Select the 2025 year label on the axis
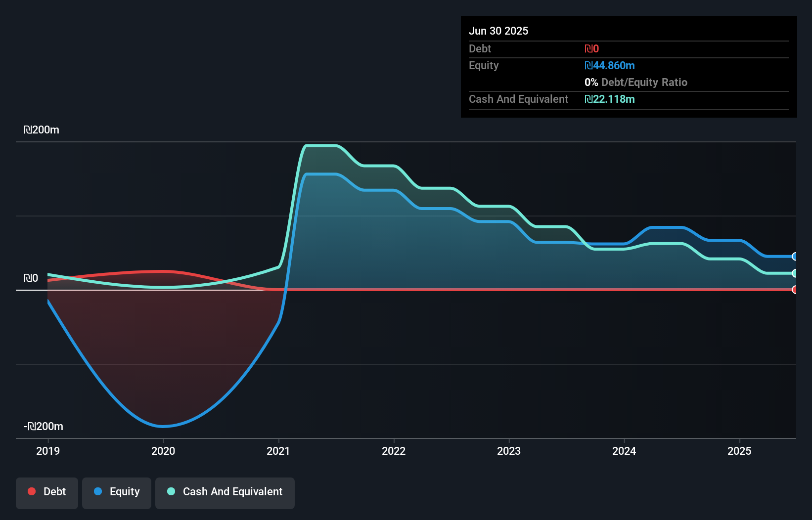Image resolution: width=812 pixels, height=520 pixels. point(739,451)
